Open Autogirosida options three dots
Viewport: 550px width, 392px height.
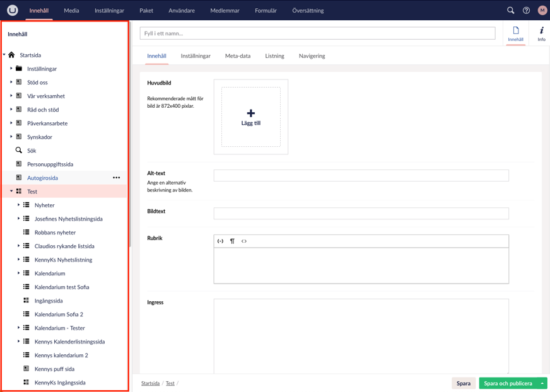coord(117,178)
